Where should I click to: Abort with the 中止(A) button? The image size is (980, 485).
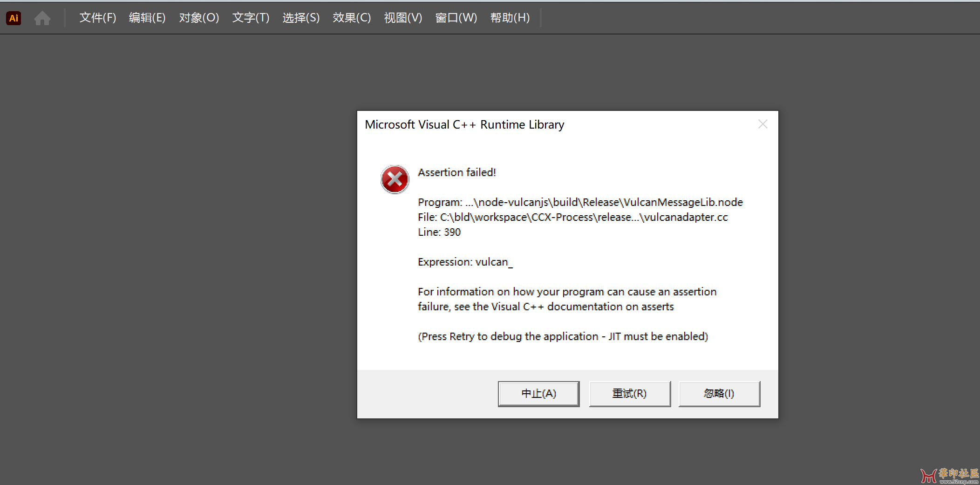[x=538, y=394]
